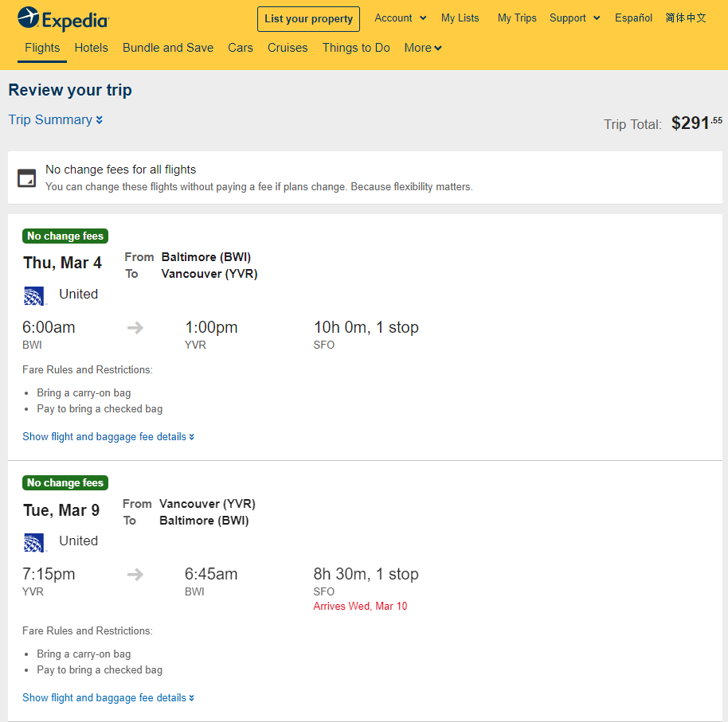This screenshot has width=728, height=722.
Task: Click the arrow icon between 7:15pm and 6:45am
Action: 135,575
